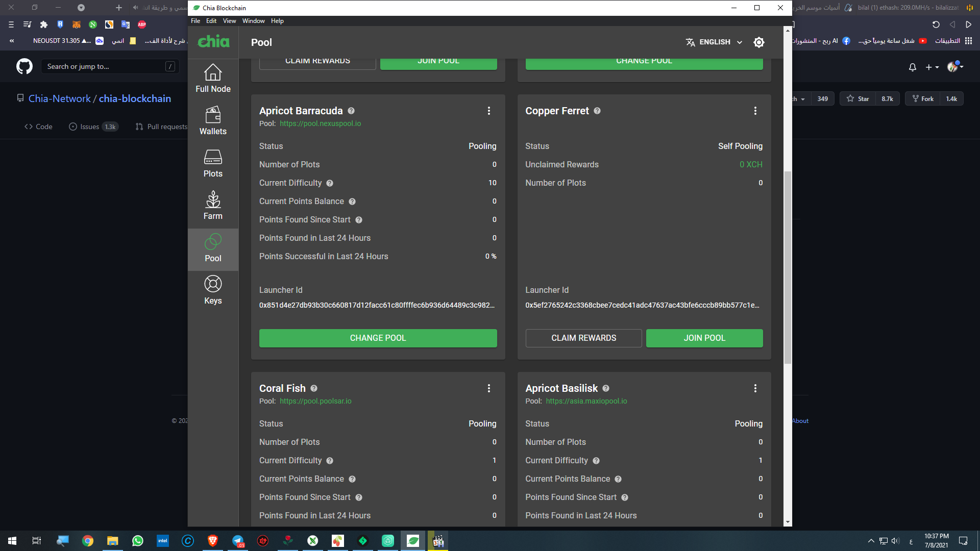Fork the chia-blockchain repository on GitHub

(x=923, y=98)
